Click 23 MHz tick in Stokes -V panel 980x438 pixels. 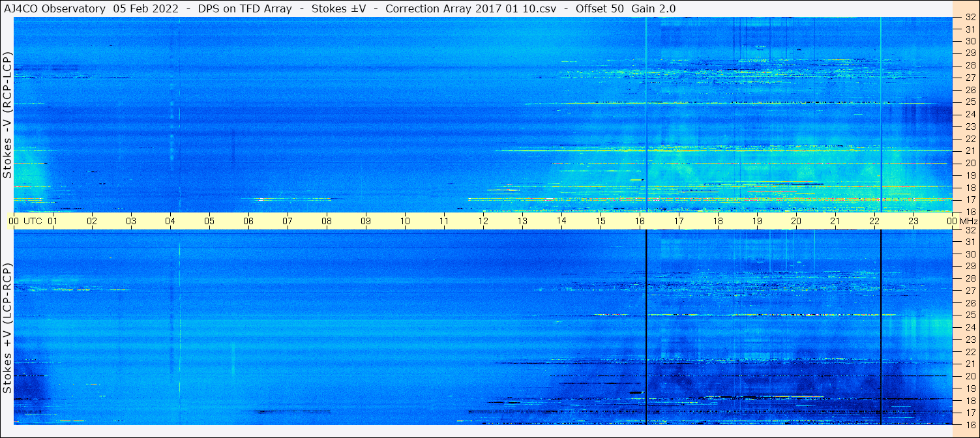tap(970, 126)
